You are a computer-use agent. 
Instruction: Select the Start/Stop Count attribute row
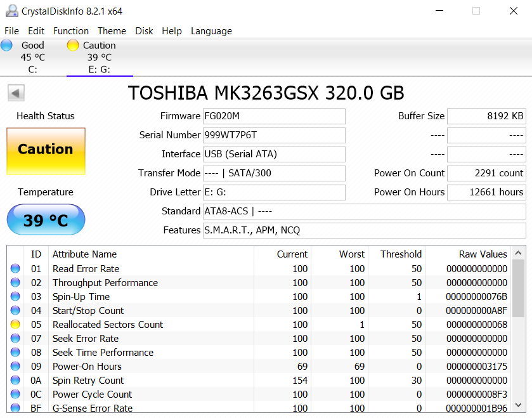pyautogui.click(x=259, y=310)
